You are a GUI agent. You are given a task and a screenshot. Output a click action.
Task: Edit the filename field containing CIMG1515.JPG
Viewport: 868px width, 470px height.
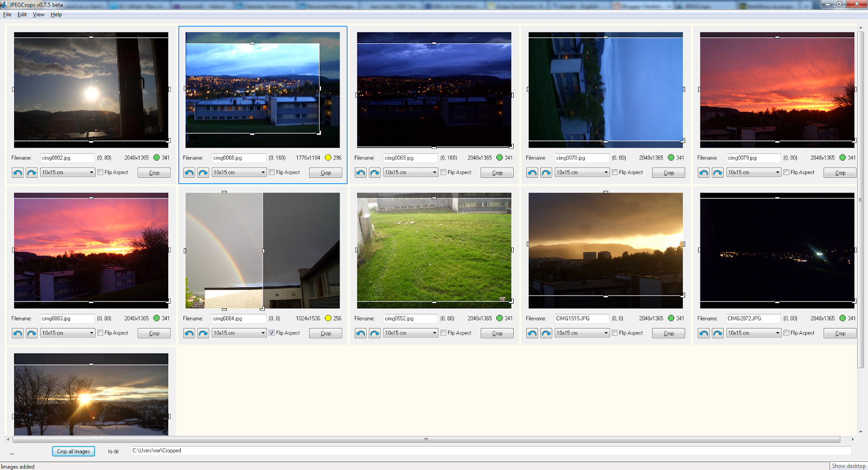[582, 318]
